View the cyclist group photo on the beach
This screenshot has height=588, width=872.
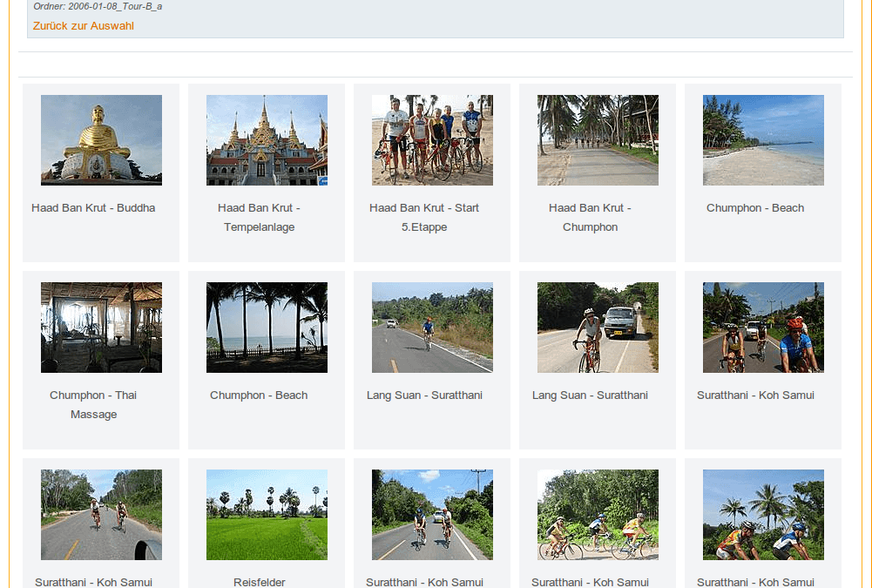(432, 140)
